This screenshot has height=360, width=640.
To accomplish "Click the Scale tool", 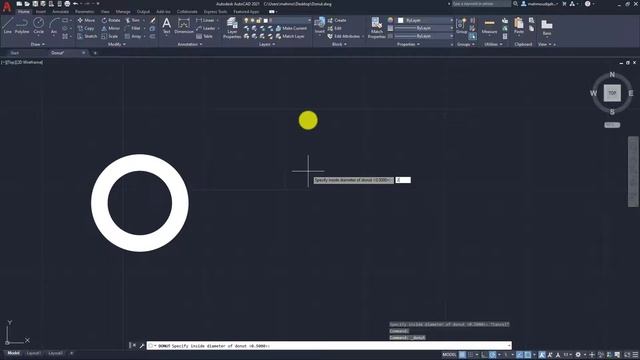I will pos(110,36).
